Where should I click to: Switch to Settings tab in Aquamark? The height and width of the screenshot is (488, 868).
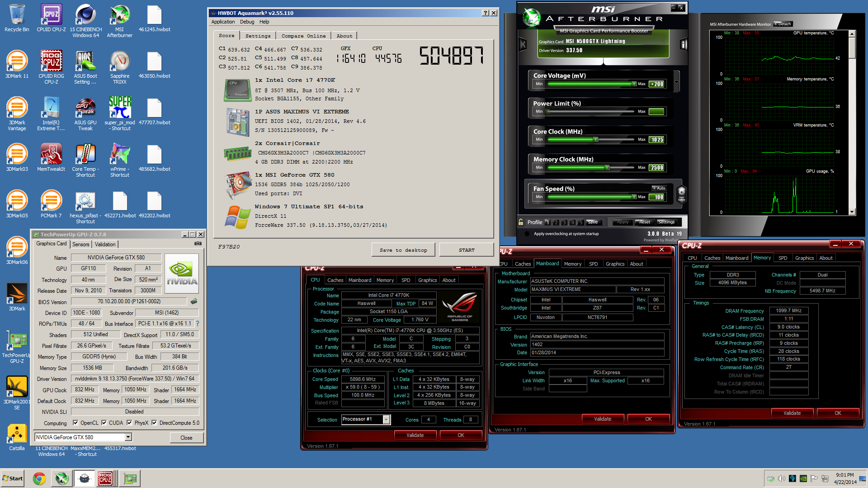click(x=258, y=36)
